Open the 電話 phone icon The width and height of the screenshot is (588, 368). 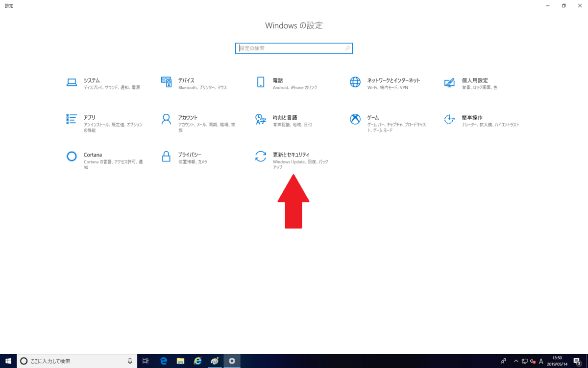[x=261, y=82]
